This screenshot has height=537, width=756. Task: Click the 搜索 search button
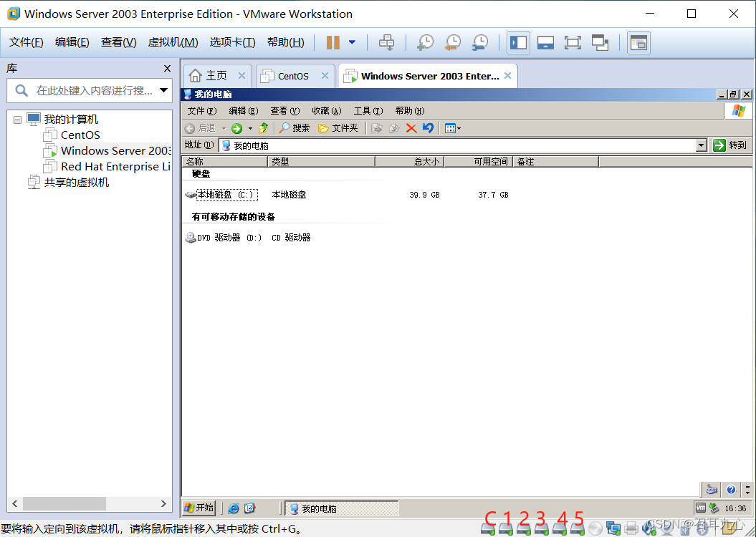click(295, 128)
